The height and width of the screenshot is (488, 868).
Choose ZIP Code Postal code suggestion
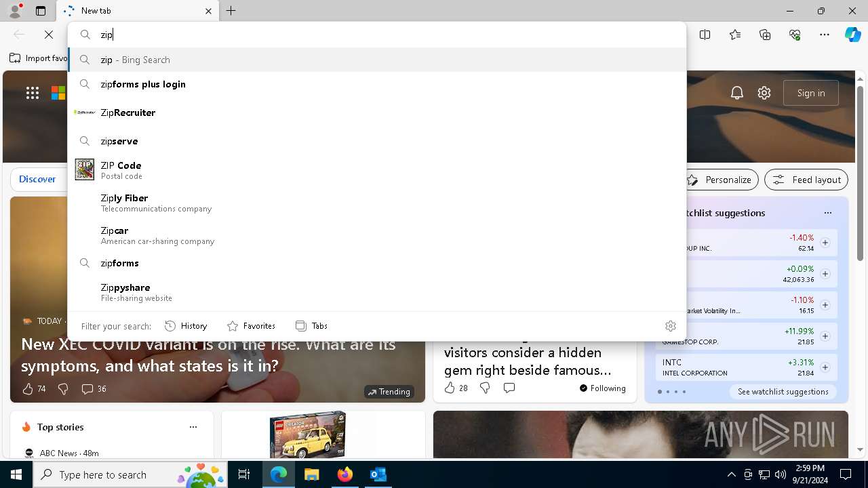[377, 169]
